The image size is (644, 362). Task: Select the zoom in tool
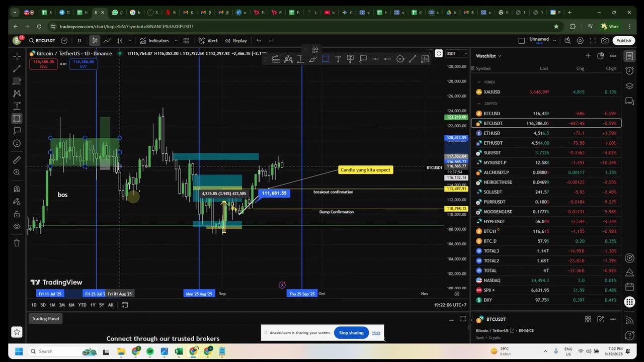[x=17, y=172]
